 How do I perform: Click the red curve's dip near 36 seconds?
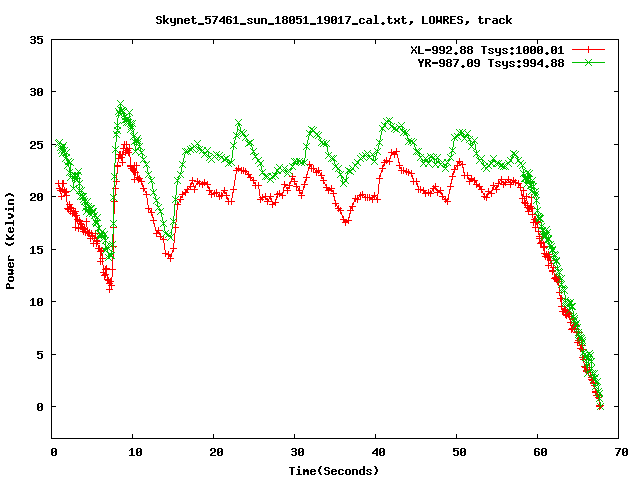click(346, 221)
